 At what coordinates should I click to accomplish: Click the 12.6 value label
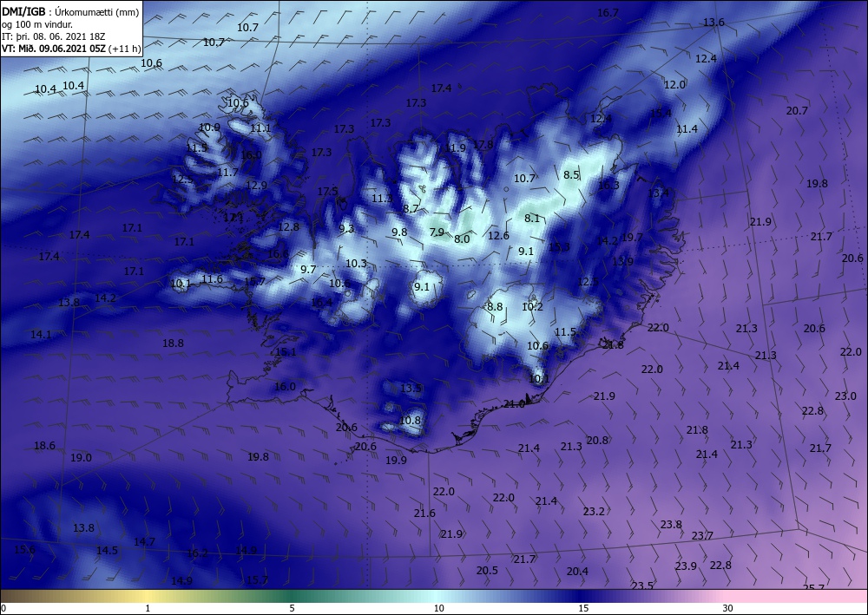(498, 236)
